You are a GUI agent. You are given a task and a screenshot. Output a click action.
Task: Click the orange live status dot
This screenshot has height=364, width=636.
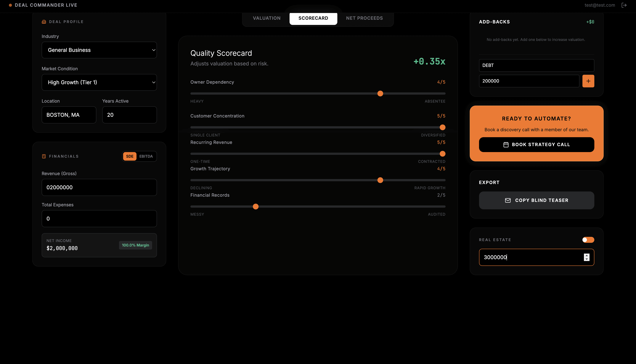click(10, 5)
